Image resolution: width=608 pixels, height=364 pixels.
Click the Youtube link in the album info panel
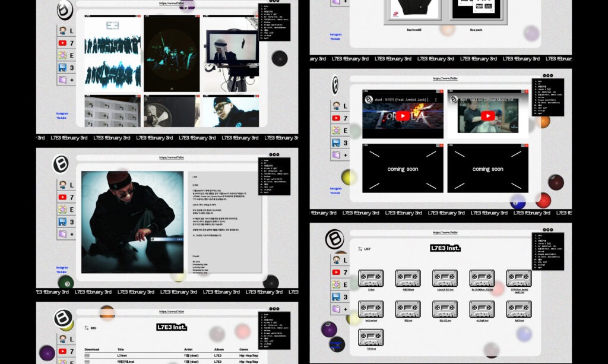(x=61, y=272)
